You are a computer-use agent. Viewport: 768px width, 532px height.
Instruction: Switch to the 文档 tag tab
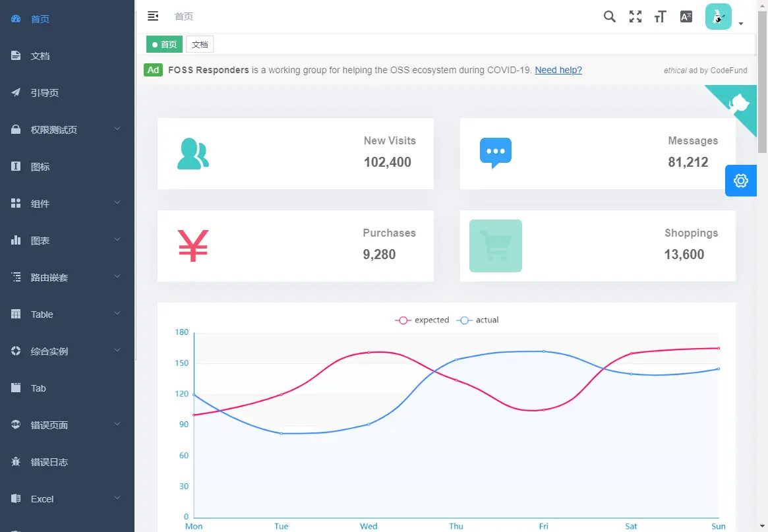pos(200,44)
